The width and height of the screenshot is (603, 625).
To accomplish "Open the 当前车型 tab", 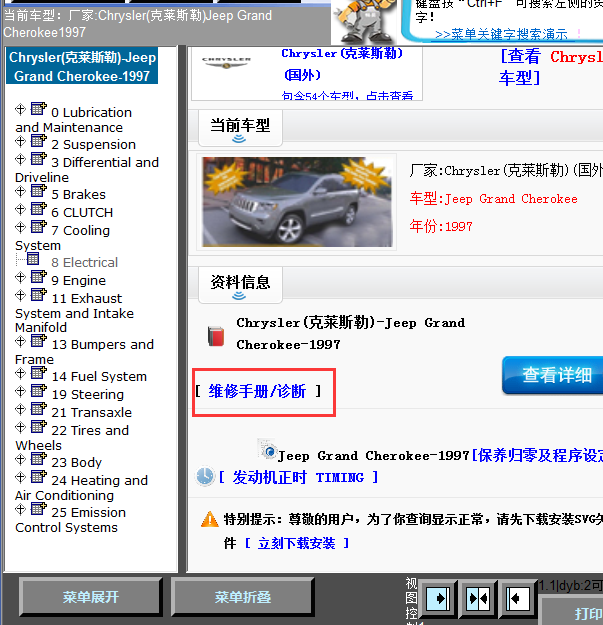I will (240, 128).
